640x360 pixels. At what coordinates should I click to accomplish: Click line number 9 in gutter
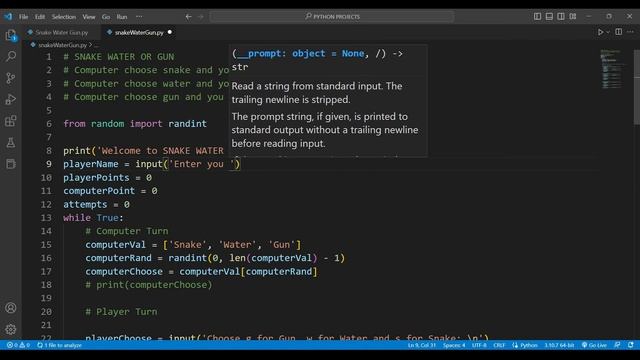click(x=49, y=164)
